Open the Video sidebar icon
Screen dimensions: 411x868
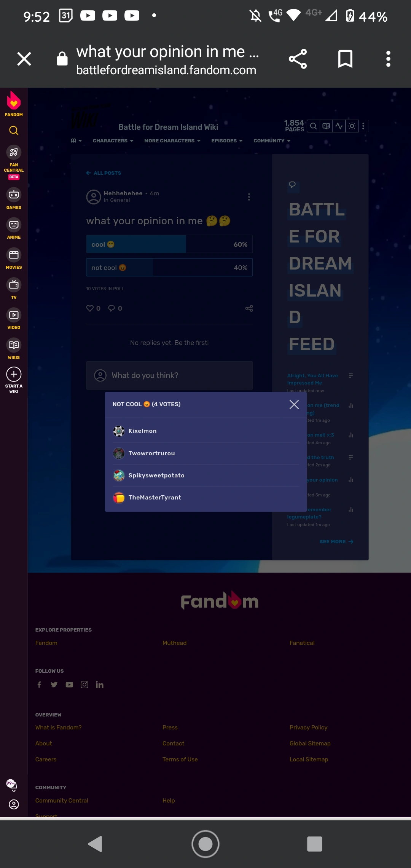click(x=14, y=315)
